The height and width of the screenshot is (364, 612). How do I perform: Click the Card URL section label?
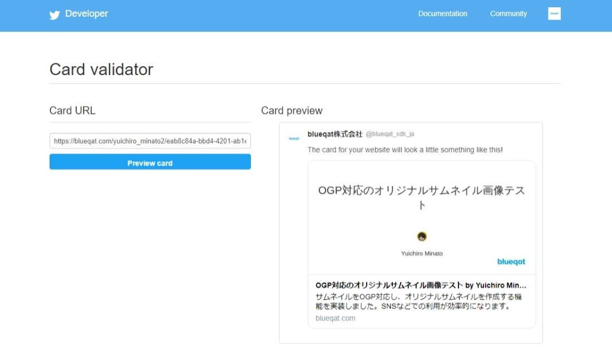click(72, 111)
